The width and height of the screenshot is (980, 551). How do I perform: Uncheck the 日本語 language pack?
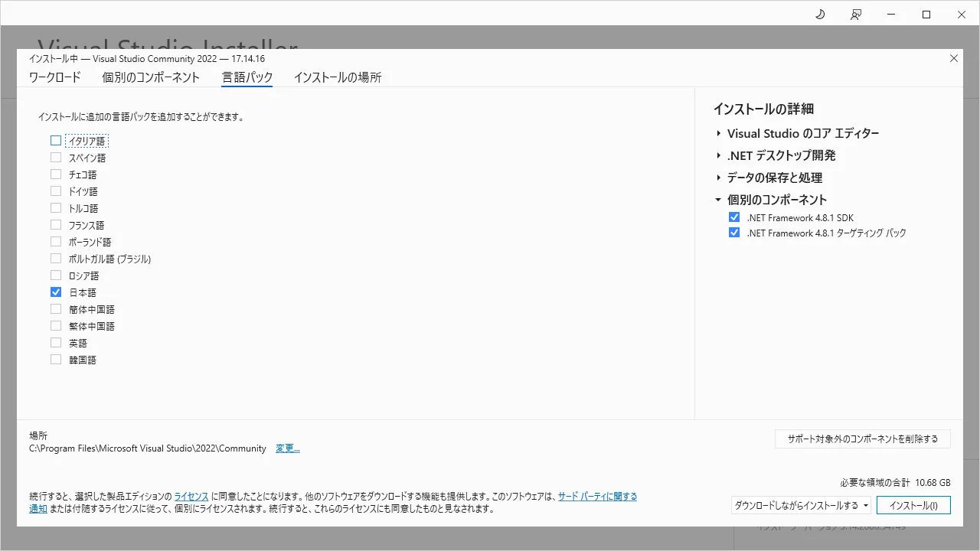point(56,292)
